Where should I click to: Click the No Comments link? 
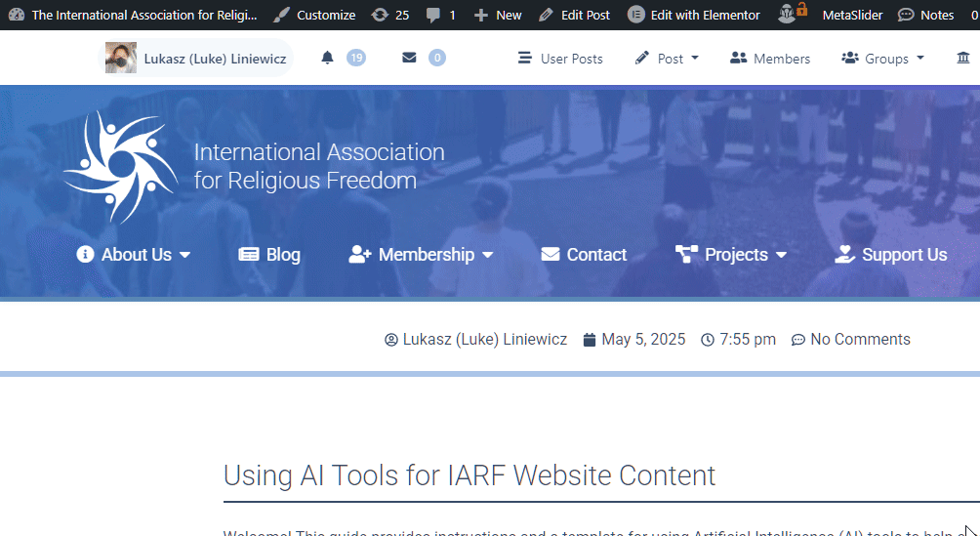[850, 340]
